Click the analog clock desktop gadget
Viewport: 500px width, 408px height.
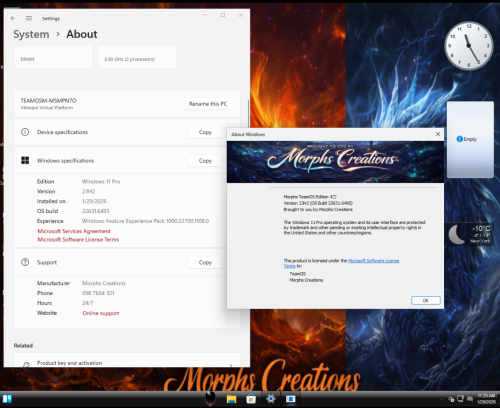point(469,46)
